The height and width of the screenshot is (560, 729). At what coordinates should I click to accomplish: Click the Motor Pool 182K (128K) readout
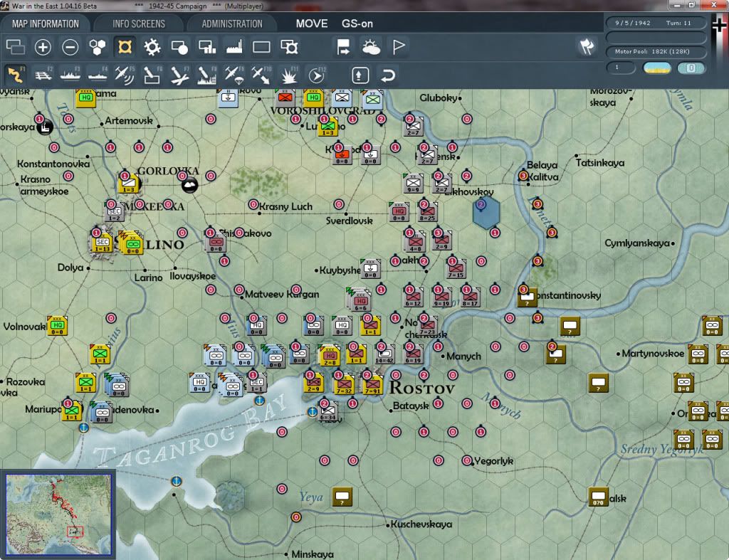(656, 51)
